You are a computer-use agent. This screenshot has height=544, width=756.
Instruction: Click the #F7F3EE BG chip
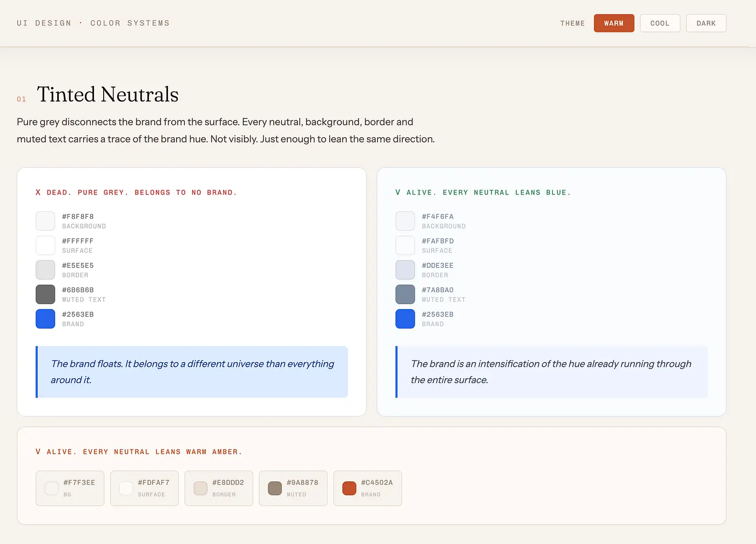point(70,488)
